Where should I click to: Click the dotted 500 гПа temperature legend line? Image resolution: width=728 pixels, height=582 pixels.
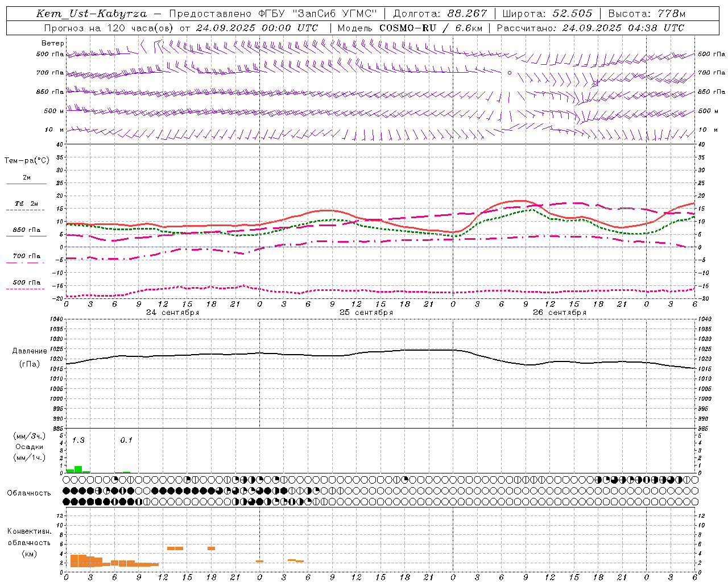pyautogui.click(x=26, y=289)
